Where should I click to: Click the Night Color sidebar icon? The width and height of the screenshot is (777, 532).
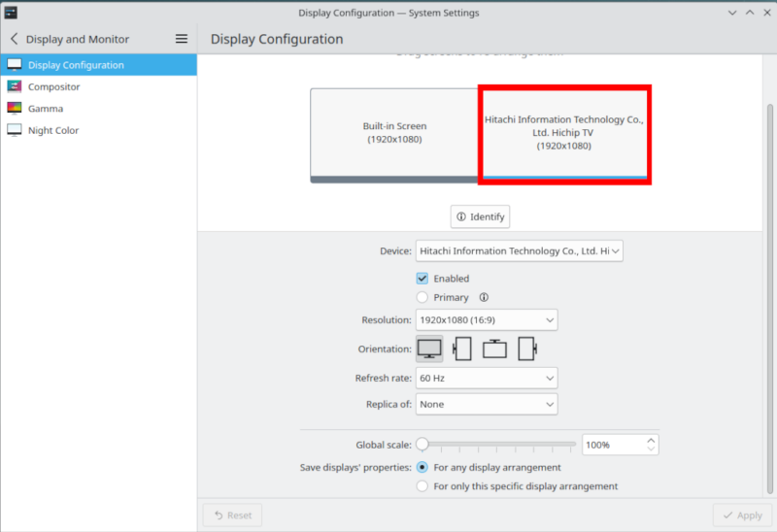15,130
